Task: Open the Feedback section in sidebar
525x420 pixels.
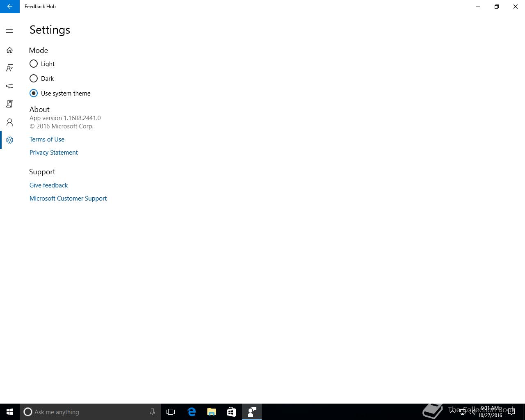Action: tap(9, 68)
